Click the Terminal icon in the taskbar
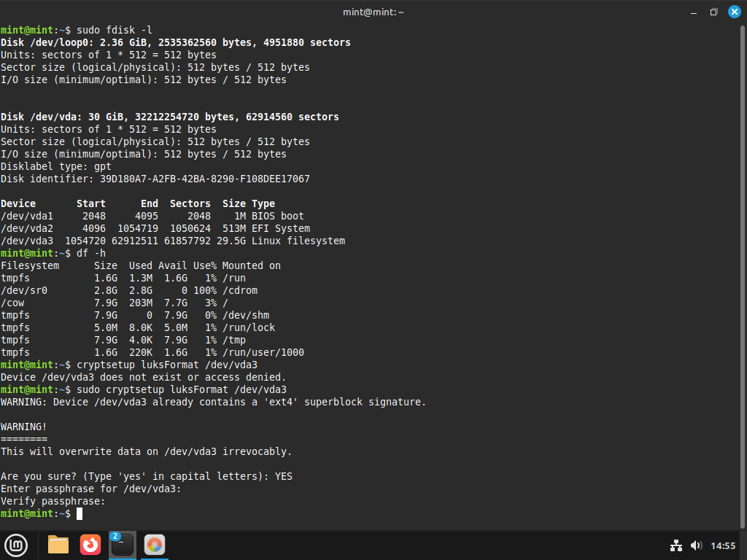This screenshot has width=747, height=560. point(122,545)
